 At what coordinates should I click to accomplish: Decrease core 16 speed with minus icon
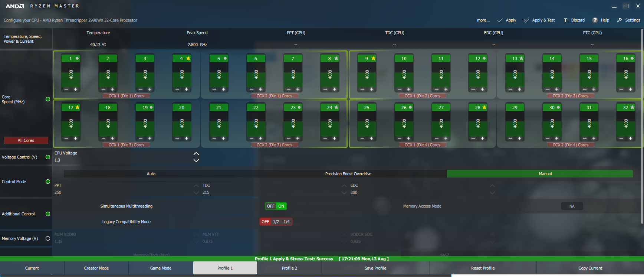pos(621,89)
